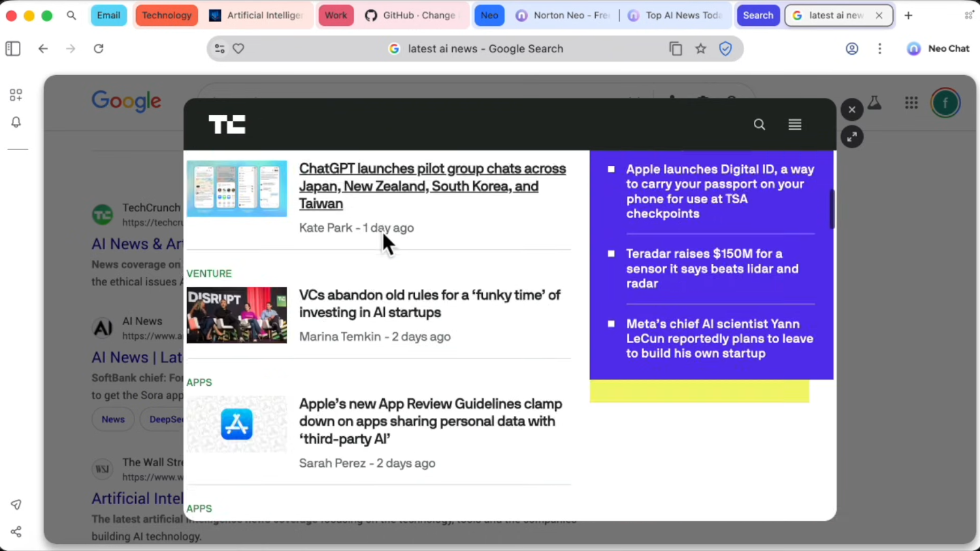This screenshot has width=980, height=551.
Task: Open ChatGPT pilot group chats article
Action: click(x=433, y=186)
